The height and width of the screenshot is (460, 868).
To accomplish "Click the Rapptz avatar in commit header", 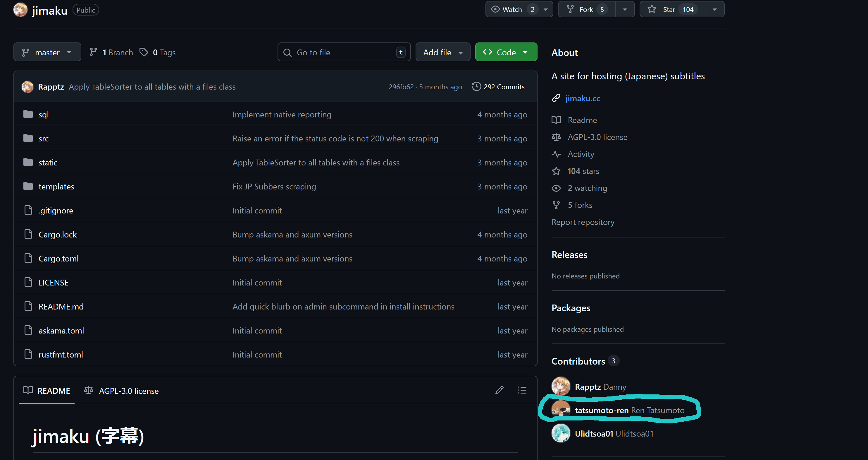I will pyautogui.click(x=27, y=87).
